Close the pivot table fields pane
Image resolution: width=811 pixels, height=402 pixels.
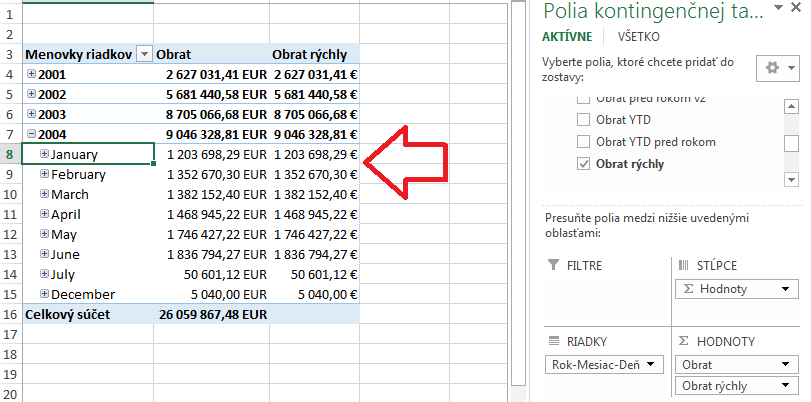click(796, 10)
